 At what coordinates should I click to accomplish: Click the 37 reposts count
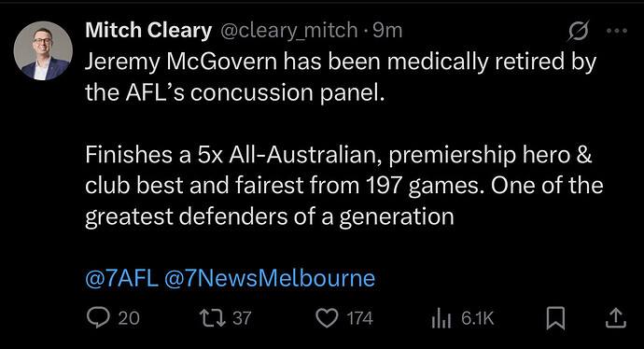point(242,318)
